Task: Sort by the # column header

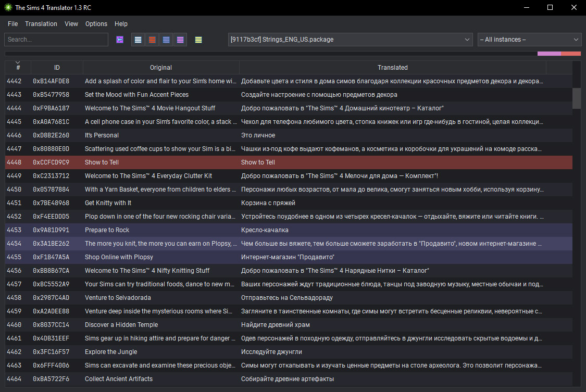Action: [x=18, y=68]
